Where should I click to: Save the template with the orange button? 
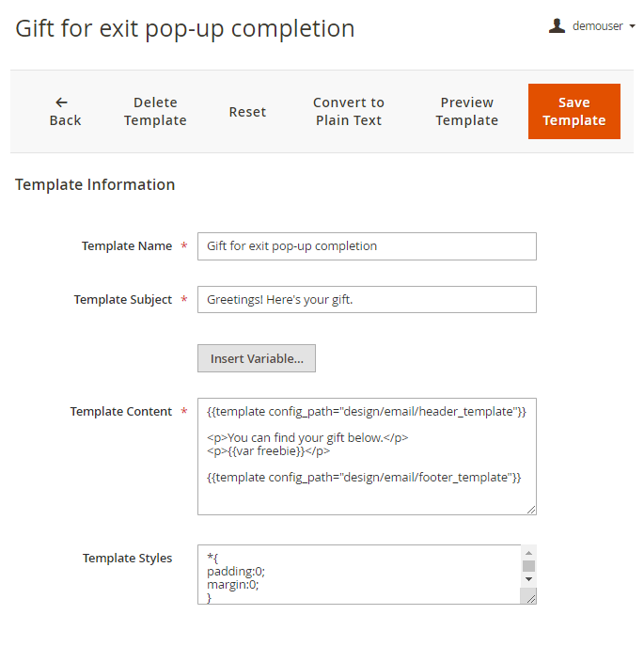[573, 112]
